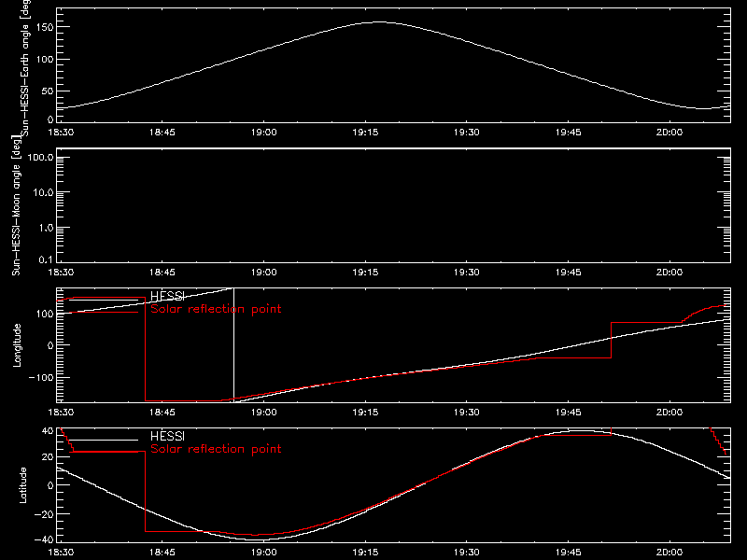
Task: Click red legend line sample in Longitude plot
Action: click(104, 313)
